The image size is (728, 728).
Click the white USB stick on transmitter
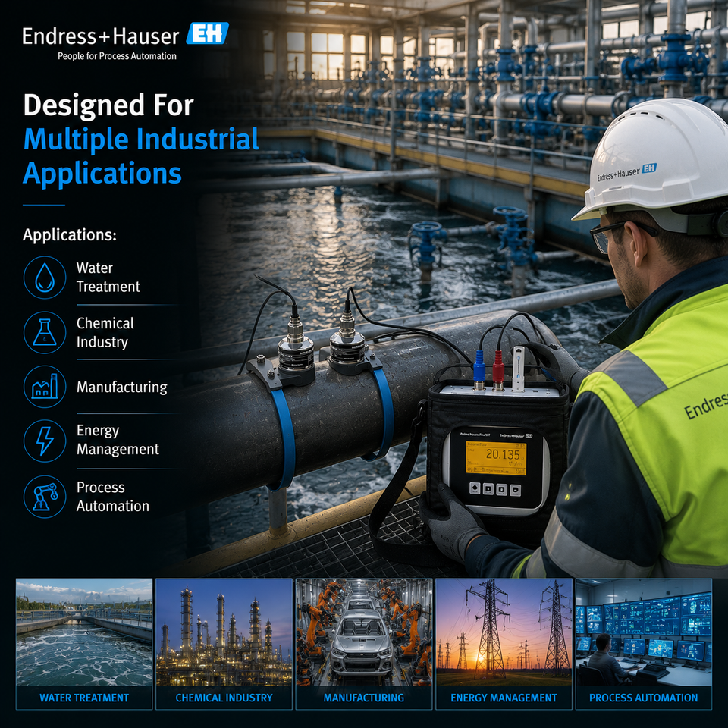(518, 369)
